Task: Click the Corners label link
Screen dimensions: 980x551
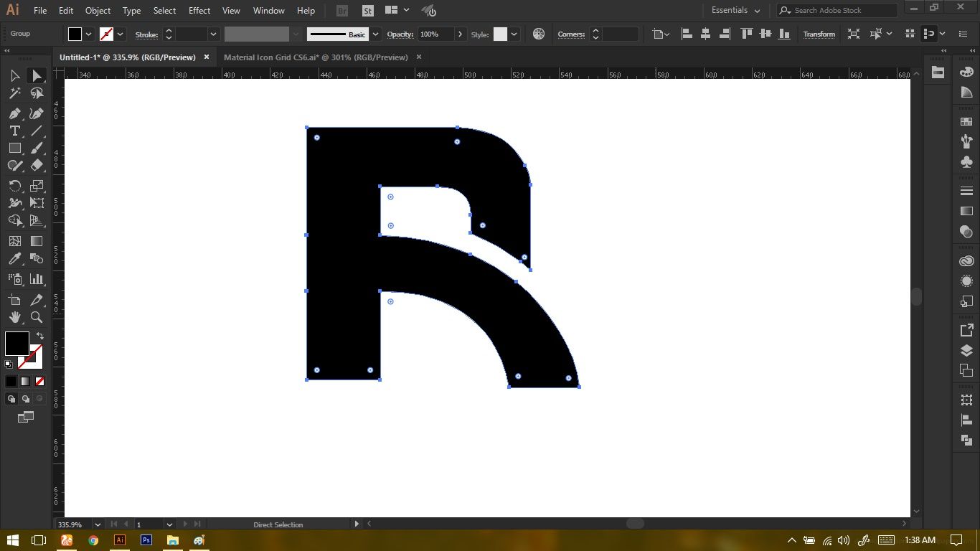Action: pyautogui.click(x=571, y=34)
